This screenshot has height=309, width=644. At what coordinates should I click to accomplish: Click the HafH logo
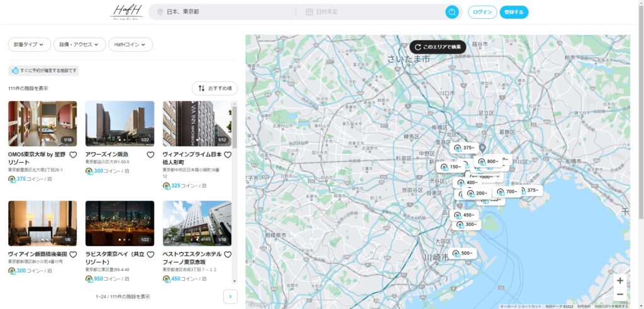pos(126,12)
